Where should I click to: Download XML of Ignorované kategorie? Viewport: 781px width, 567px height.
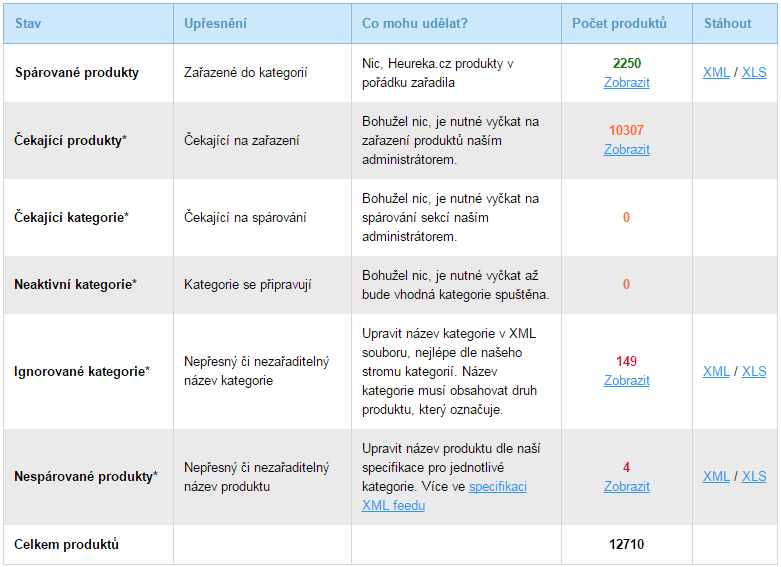[716, 371]
